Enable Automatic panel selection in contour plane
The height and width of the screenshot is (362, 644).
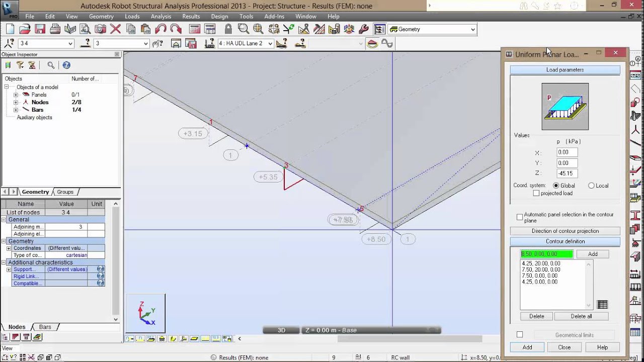point(520,217)
